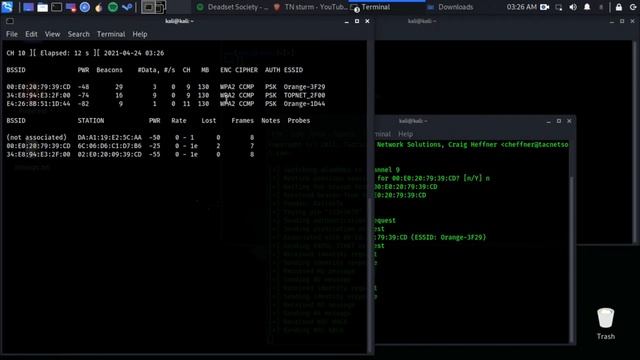Click station DA:A1:19:E2:5C:AA
Viewport: 640px width, 360px height.
(109, 138)
